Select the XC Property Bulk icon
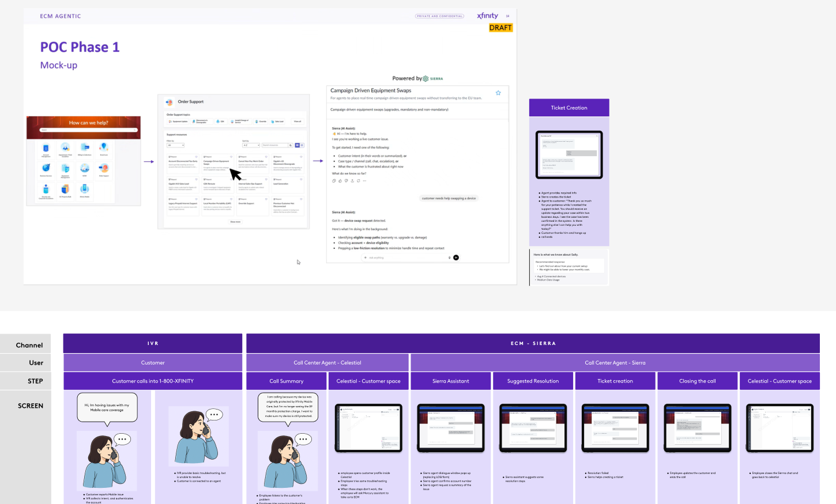This screenshot has width=836, height=504. click(65, 189)
